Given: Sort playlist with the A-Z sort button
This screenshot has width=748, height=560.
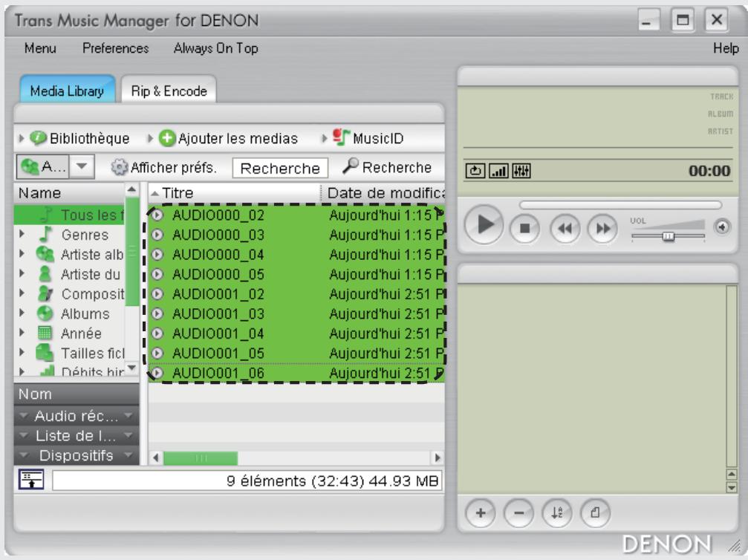Looking at the screenshot, I should 556,513.
